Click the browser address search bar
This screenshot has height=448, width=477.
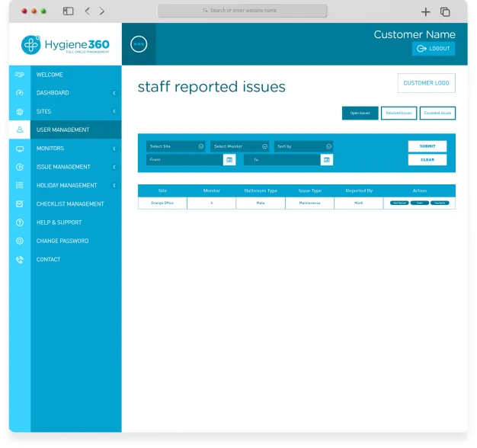[242, 11]
